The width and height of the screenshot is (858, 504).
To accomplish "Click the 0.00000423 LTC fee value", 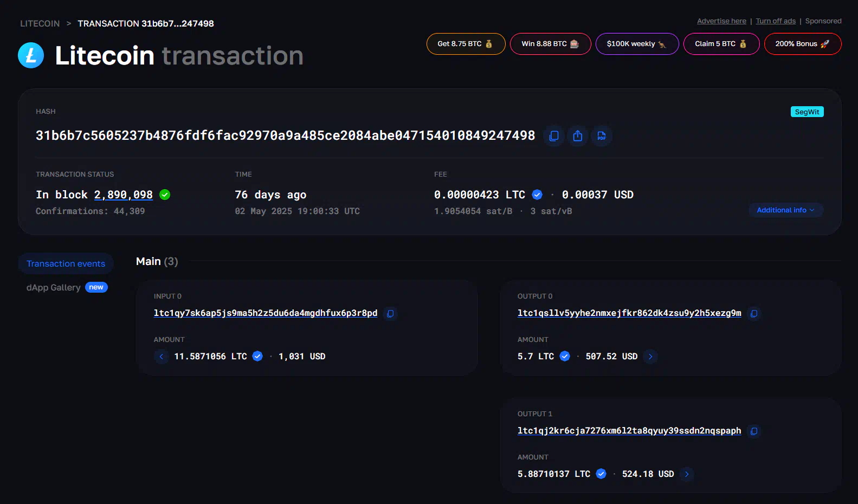I will point(480,195).
